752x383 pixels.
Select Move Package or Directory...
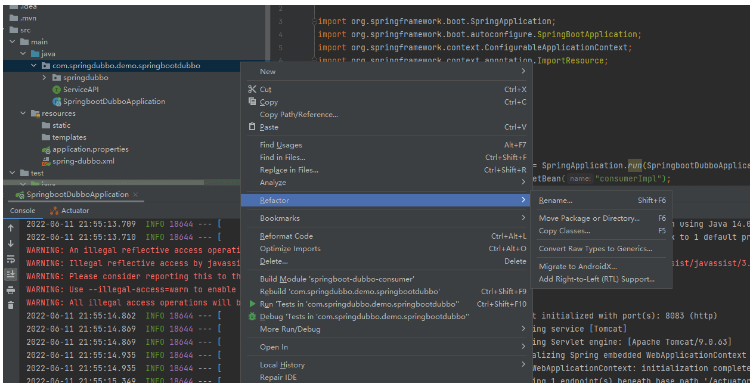589,218
